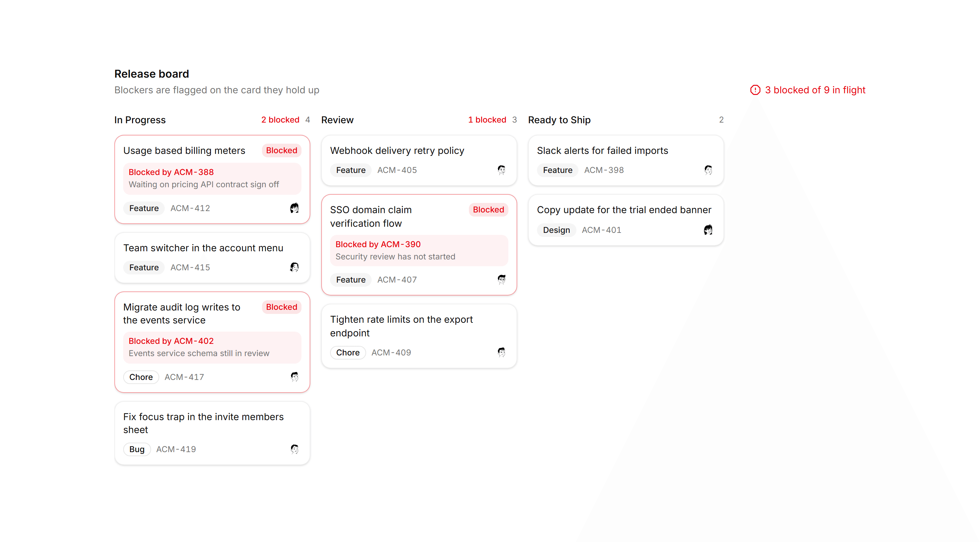Click the ACM-409 ticket ID
Screen dimensions: 980x542
click(391, 352)
